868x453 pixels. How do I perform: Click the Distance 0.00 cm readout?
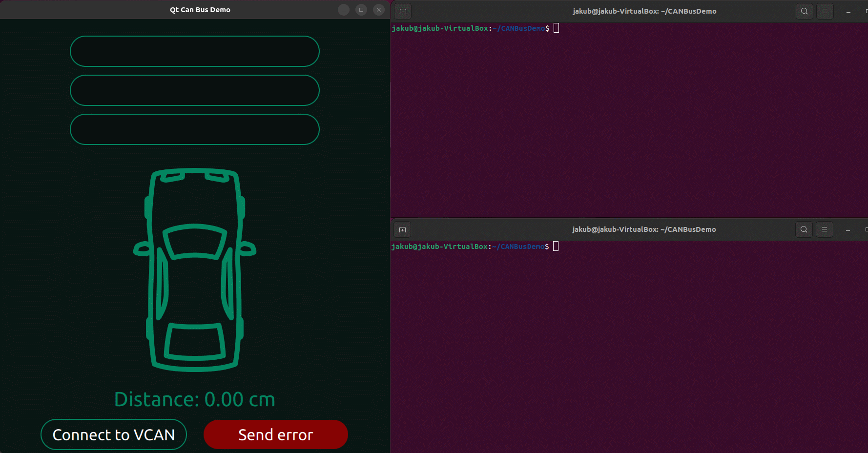click(x=195, y=399)
